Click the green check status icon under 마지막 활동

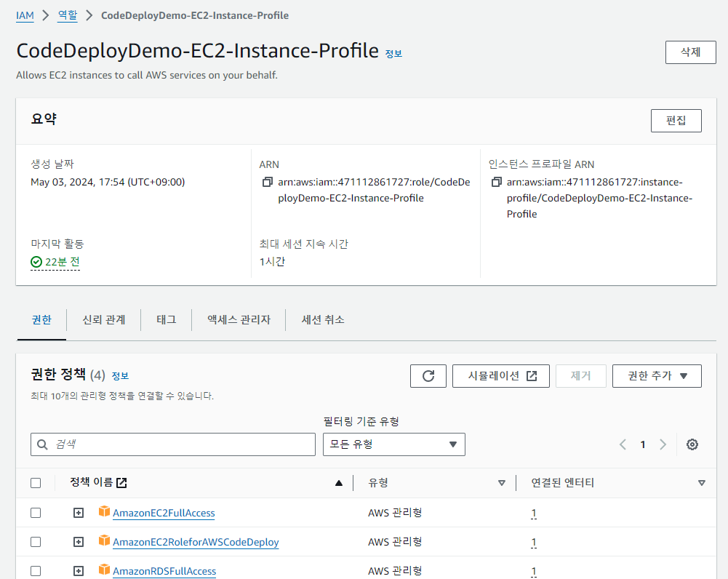pos(36,262)
